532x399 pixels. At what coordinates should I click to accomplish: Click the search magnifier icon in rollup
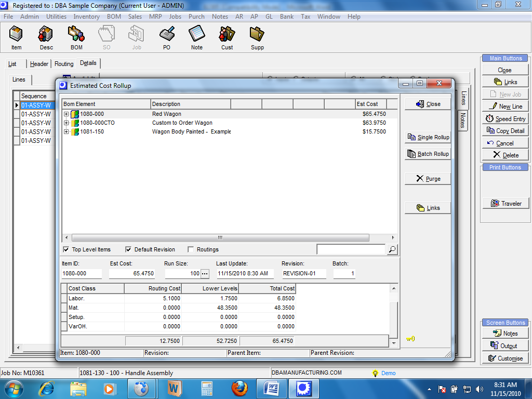[392, 250]
